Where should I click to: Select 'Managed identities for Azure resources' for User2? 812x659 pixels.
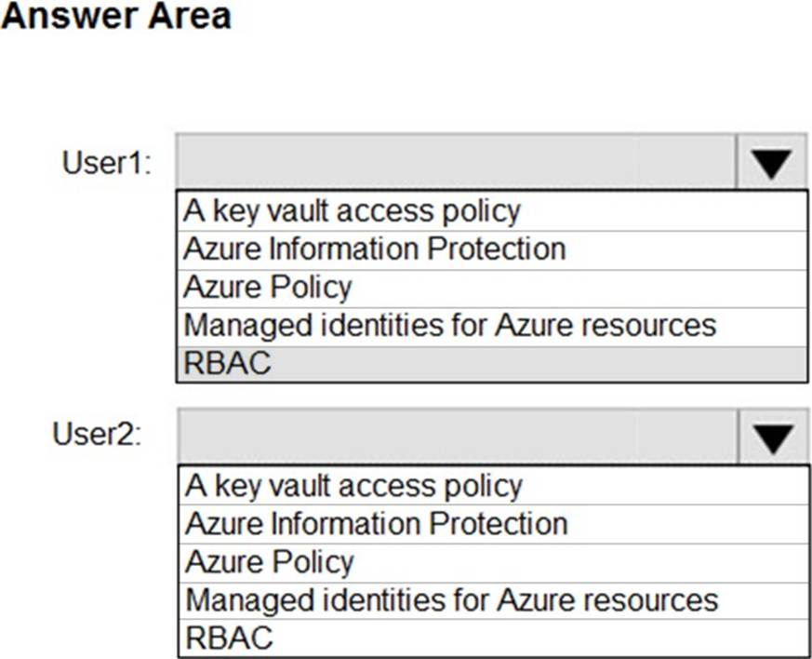[452, 599]
